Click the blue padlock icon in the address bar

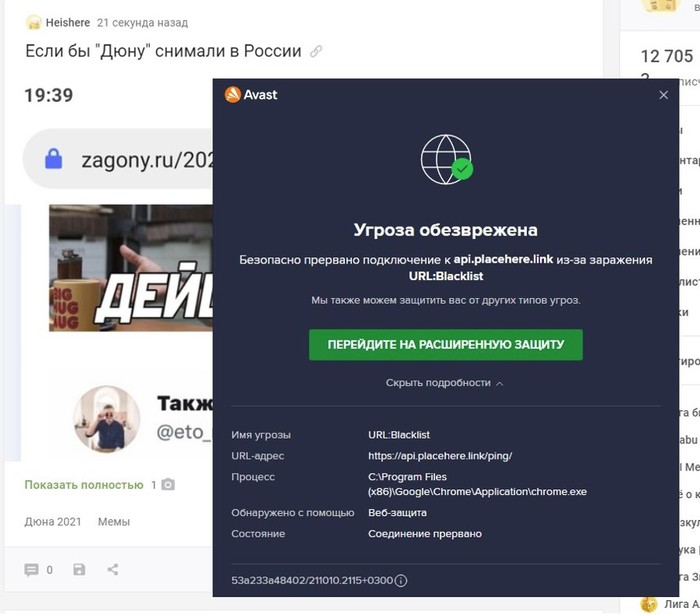[54, 159]
